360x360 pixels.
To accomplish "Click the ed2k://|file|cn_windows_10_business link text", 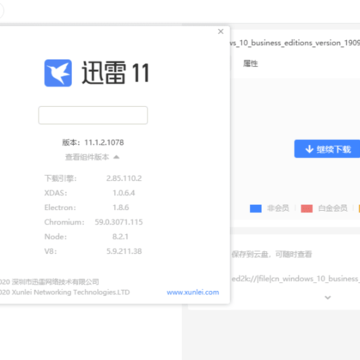I will coord(295,279).
